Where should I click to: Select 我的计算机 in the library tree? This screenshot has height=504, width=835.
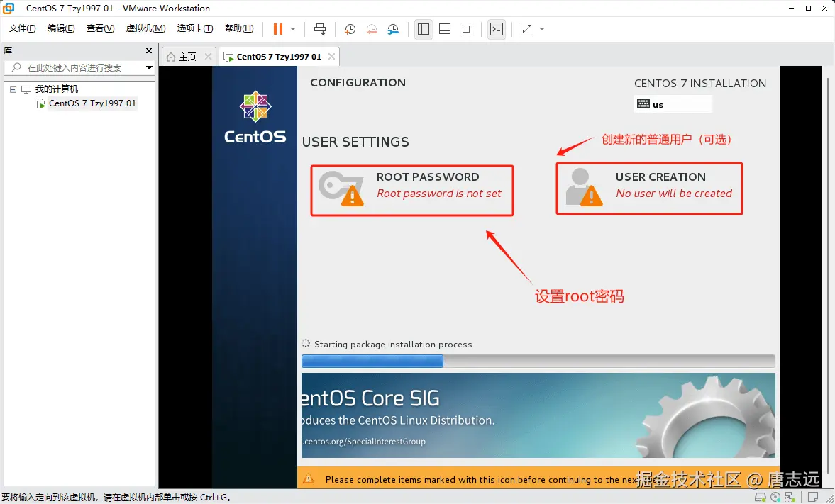57,89
